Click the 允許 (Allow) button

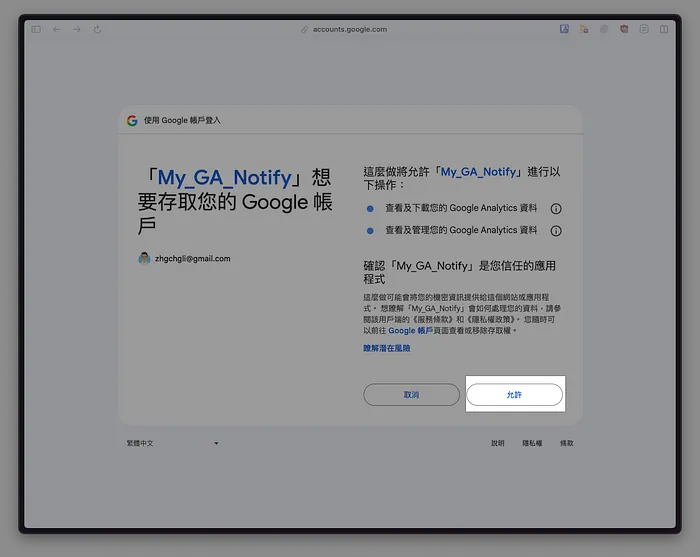[514, 395]
